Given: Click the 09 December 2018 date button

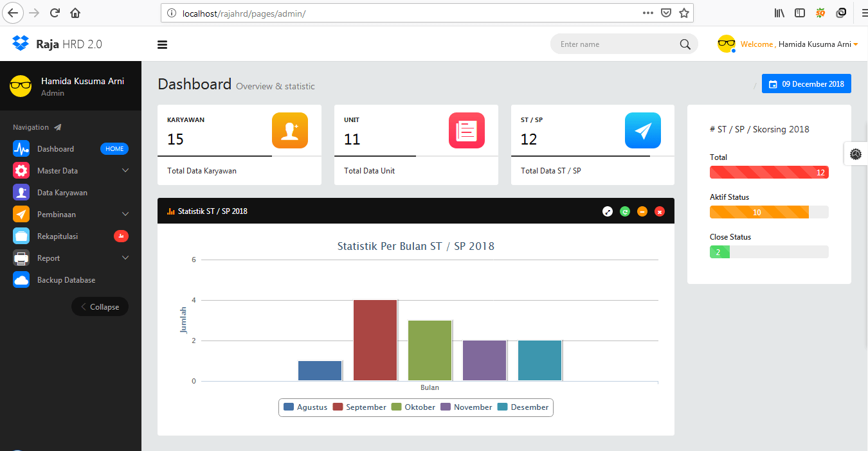Looking at the screenshot, I should pos(806,84).
